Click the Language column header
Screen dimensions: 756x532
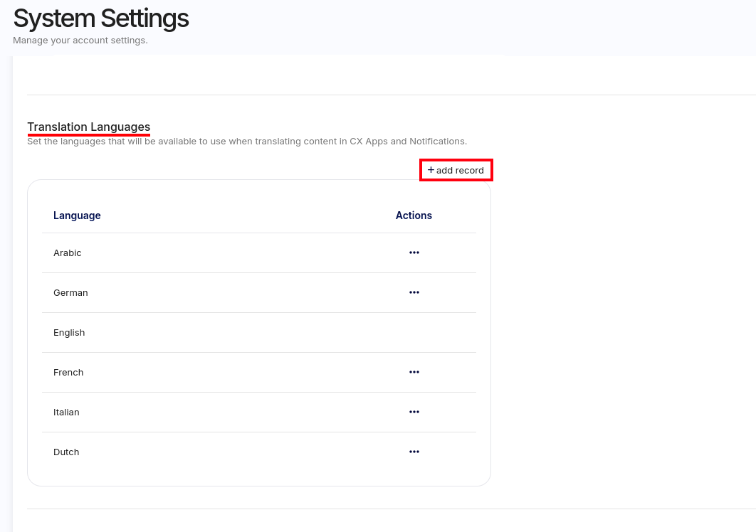click(x=77, y=216)
